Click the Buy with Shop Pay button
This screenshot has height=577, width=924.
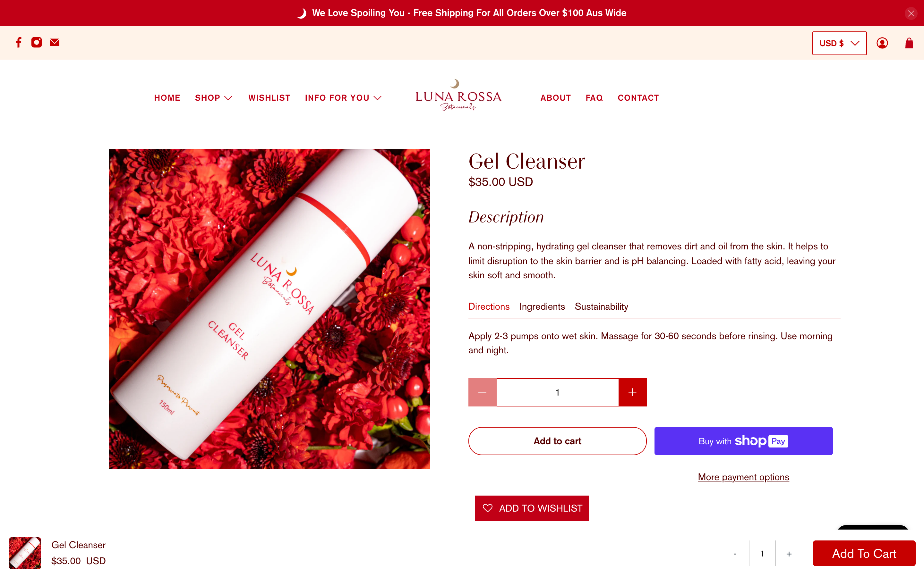point(743,441)
